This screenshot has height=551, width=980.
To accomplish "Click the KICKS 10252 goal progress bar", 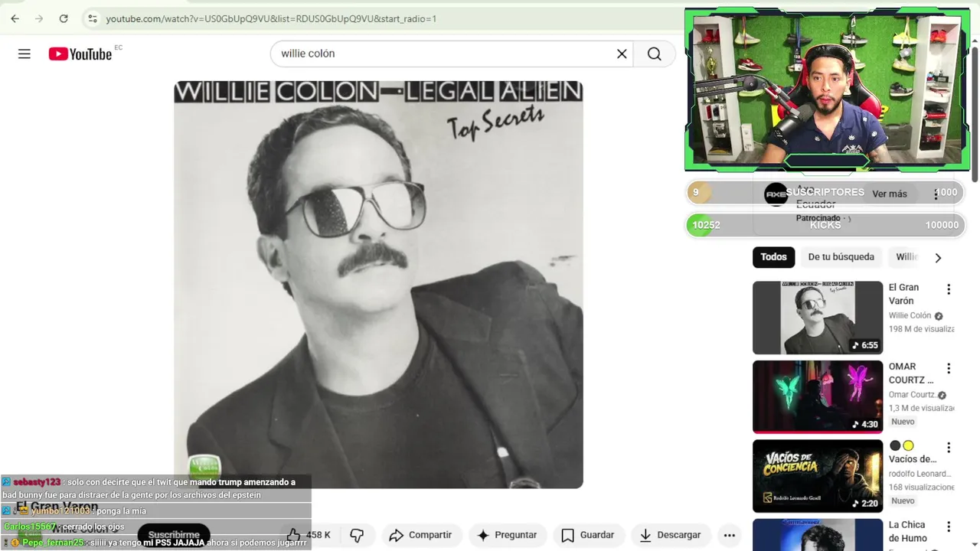I will click(x=825, y=225).
